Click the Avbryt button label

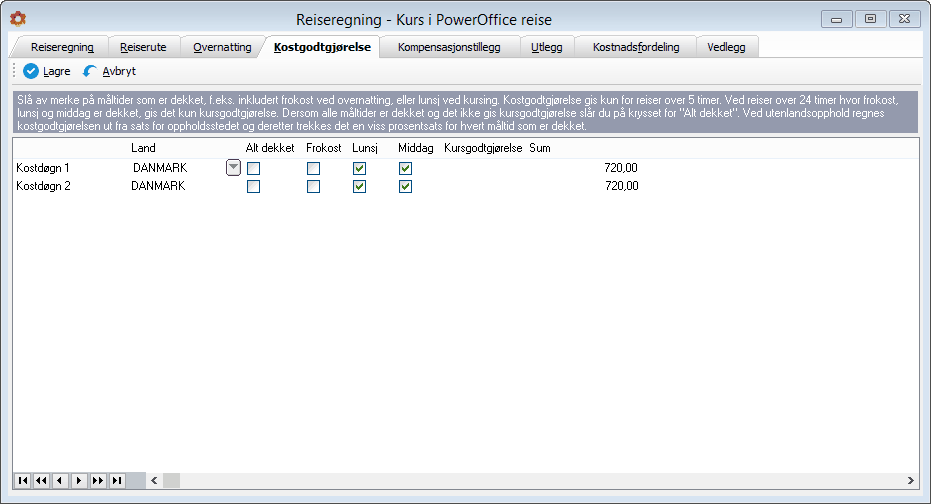coord(119,71)
